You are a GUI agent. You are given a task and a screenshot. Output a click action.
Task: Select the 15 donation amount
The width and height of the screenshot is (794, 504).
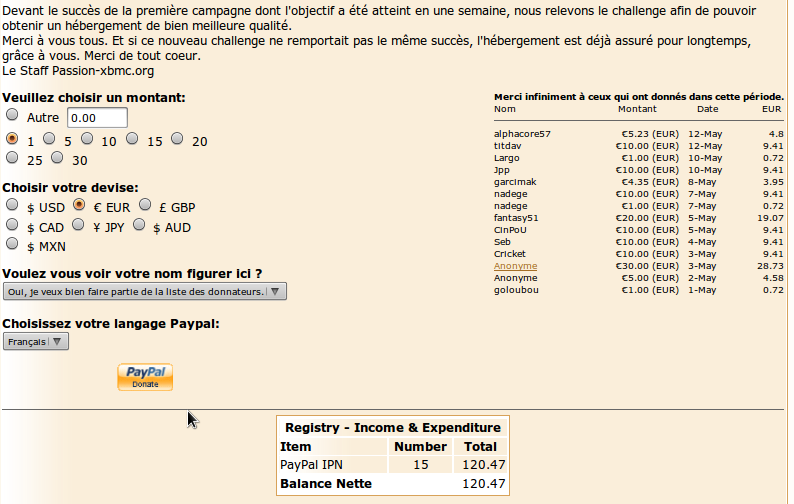(132, 139)
